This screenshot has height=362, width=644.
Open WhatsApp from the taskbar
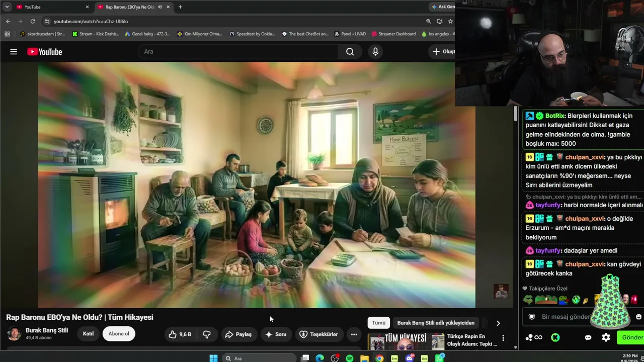[440, 358]
